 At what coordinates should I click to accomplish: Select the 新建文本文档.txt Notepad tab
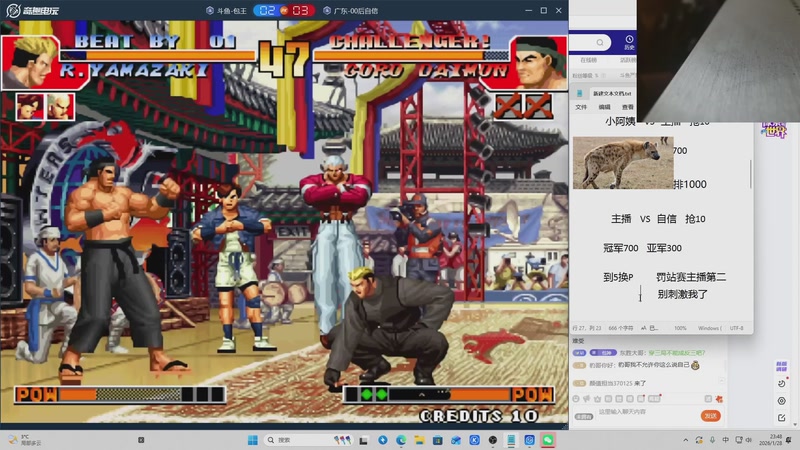(x=612, y=93)
